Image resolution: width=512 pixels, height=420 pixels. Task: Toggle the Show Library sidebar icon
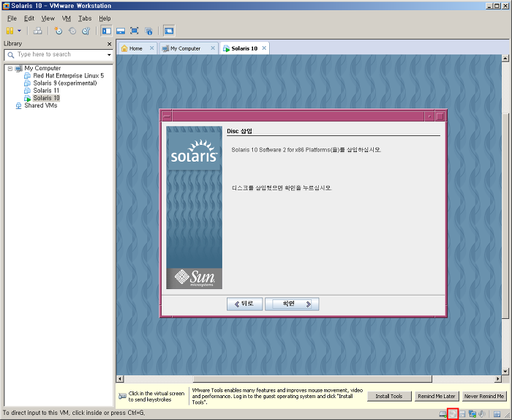pos(107,31)
